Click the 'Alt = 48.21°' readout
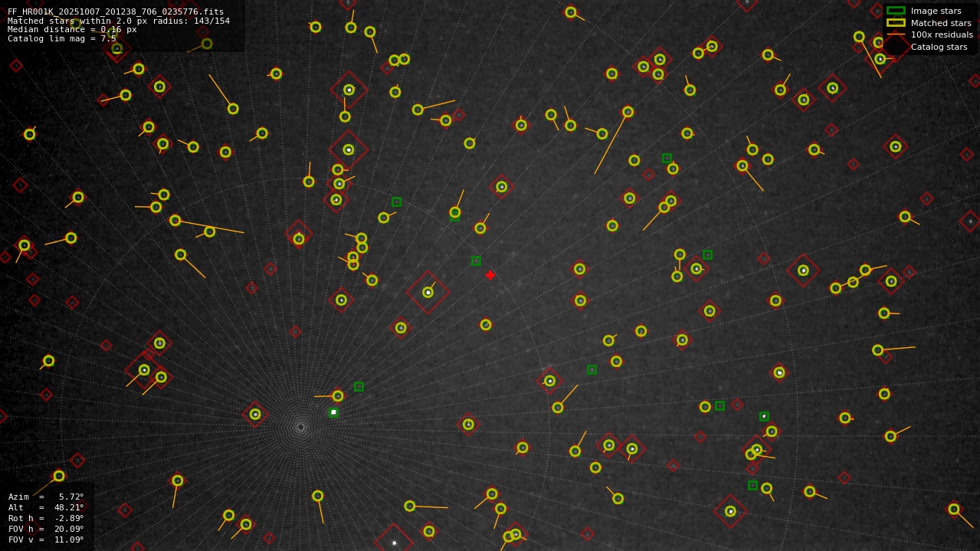Screen dimensions: 980x551 46,507
